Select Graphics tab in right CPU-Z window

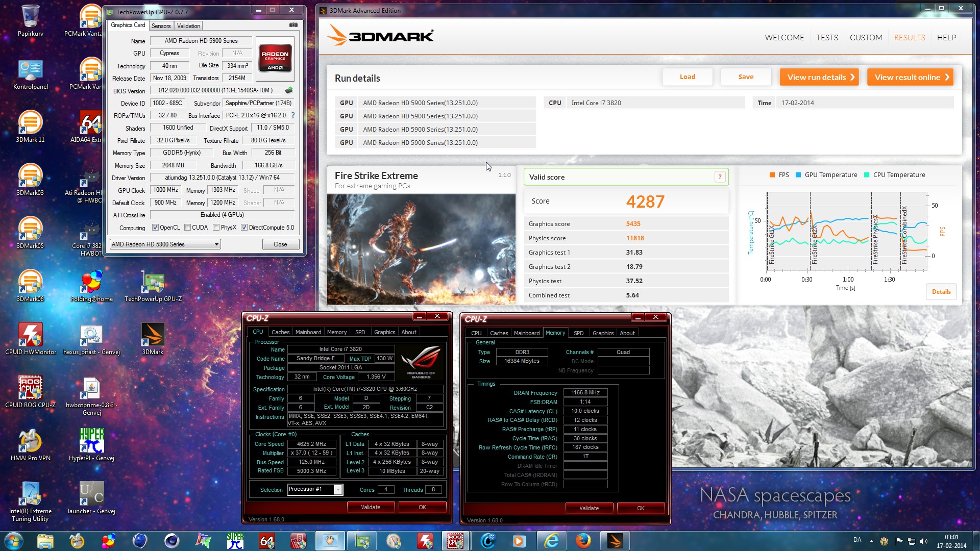(603, 333)
